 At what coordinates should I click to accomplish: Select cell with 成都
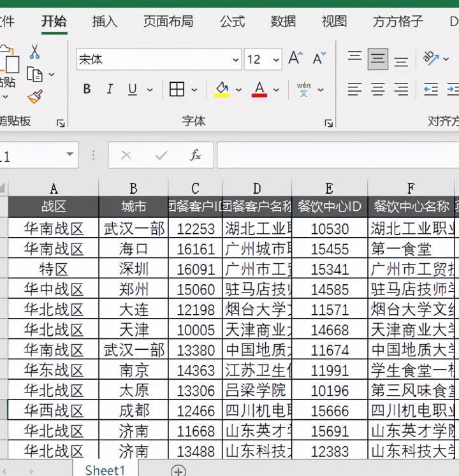[133, 410]
